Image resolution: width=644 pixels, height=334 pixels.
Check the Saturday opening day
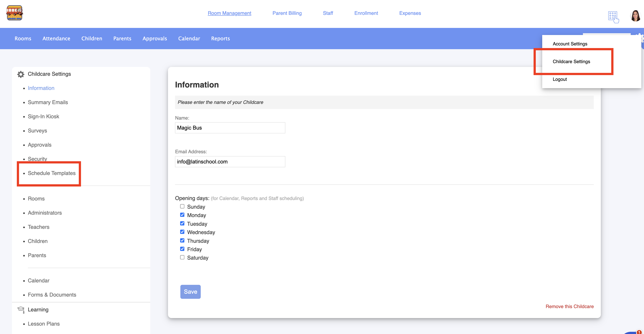(x=182, y=257)
